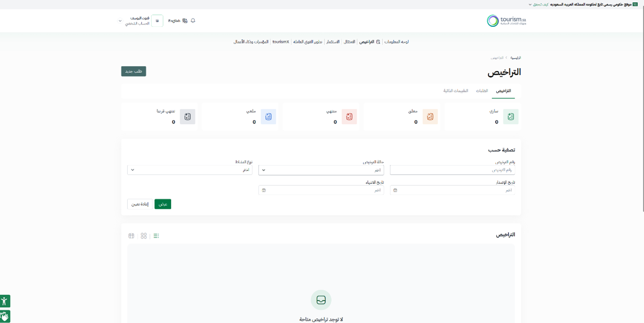Click the tourism.sa logo

(506, 20)
